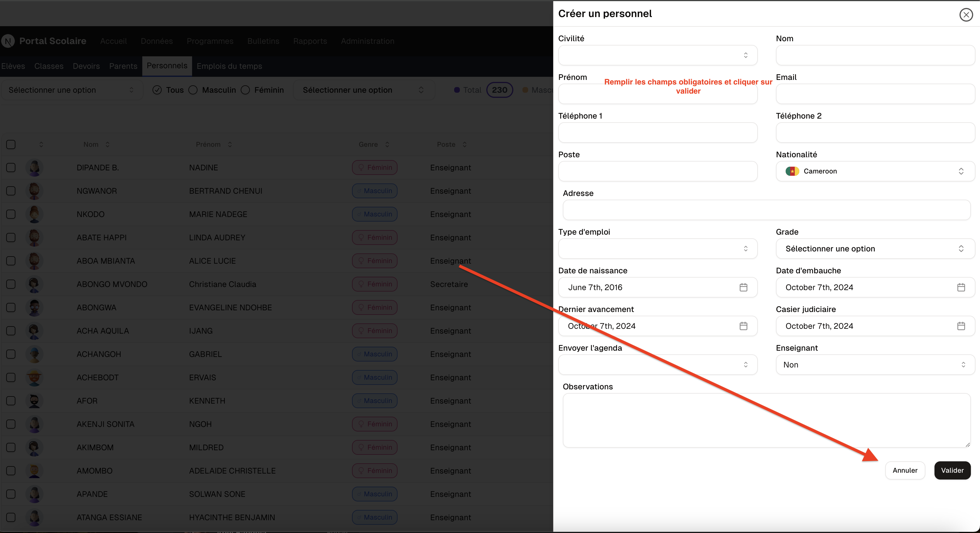Open the Enseignant Non dropdown

pyautogui.click(x=875, y=365)
